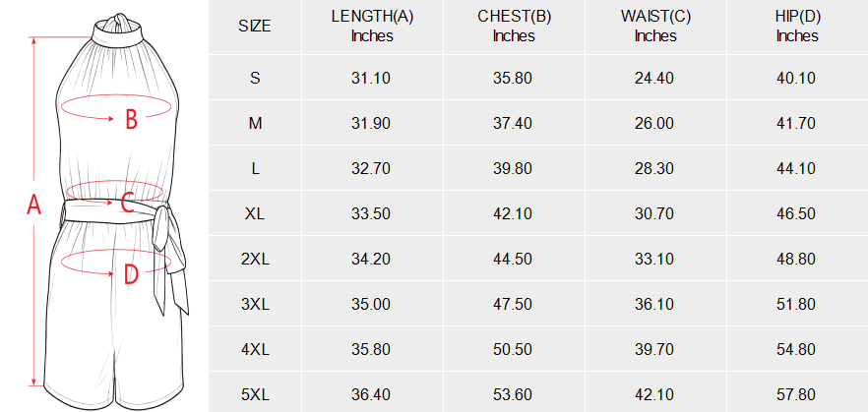
Task: Click the red letter C waist marker
Action: [128, 204]
